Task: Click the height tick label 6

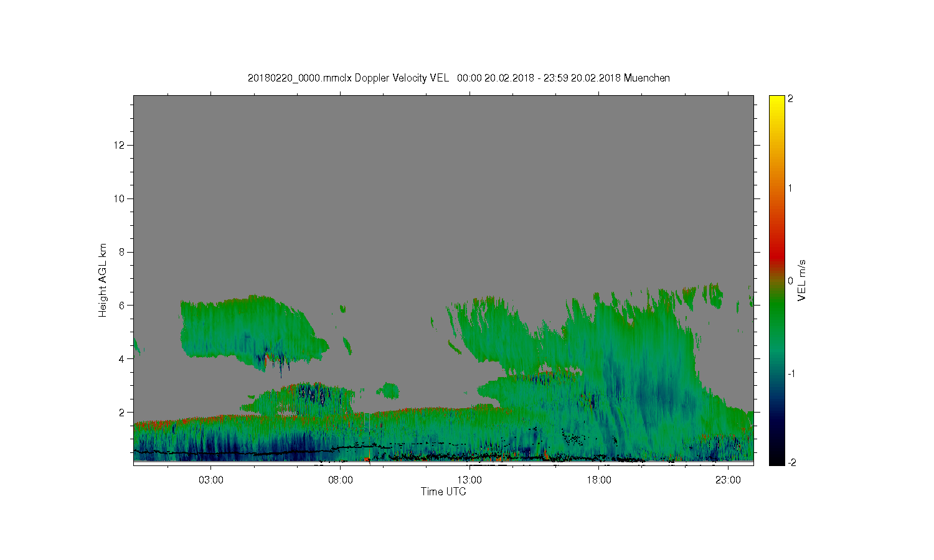Action: pyautogui.click(x=123, y=306)
